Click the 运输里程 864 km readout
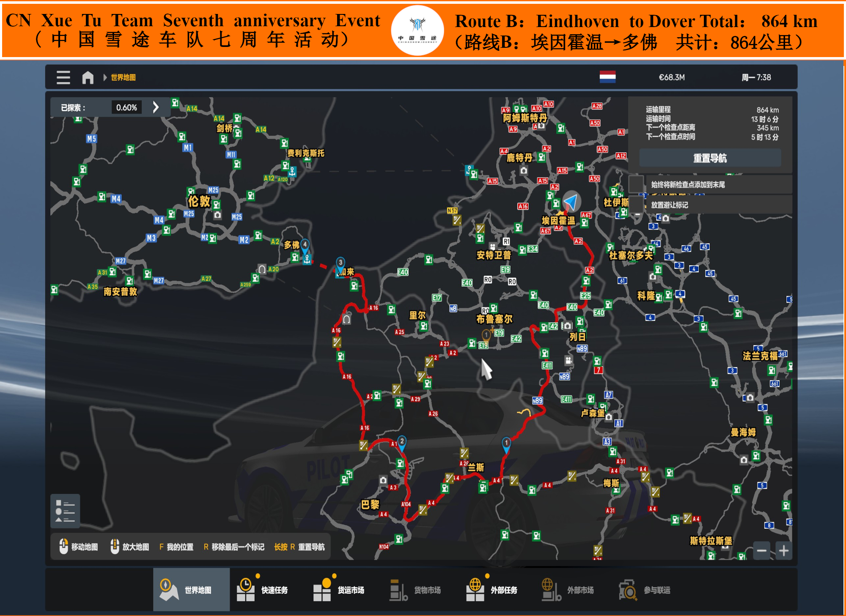This screenshot has height=616, width=846. [712, 110]
